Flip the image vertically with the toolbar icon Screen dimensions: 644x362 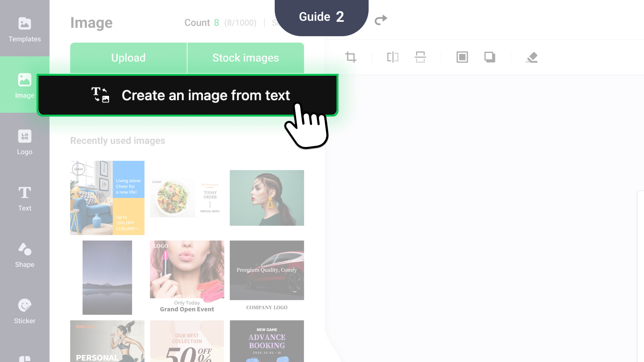(420, 57)
